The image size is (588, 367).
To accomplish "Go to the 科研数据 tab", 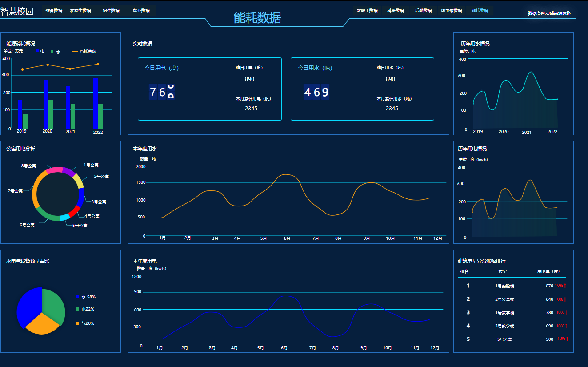I will coord(395,11).
